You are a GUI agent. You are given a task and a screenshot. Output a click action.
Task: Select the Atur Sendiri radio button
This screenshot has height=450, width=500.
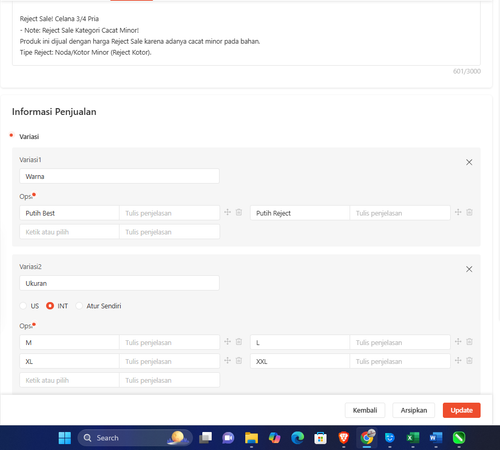(x=79, y=306)
